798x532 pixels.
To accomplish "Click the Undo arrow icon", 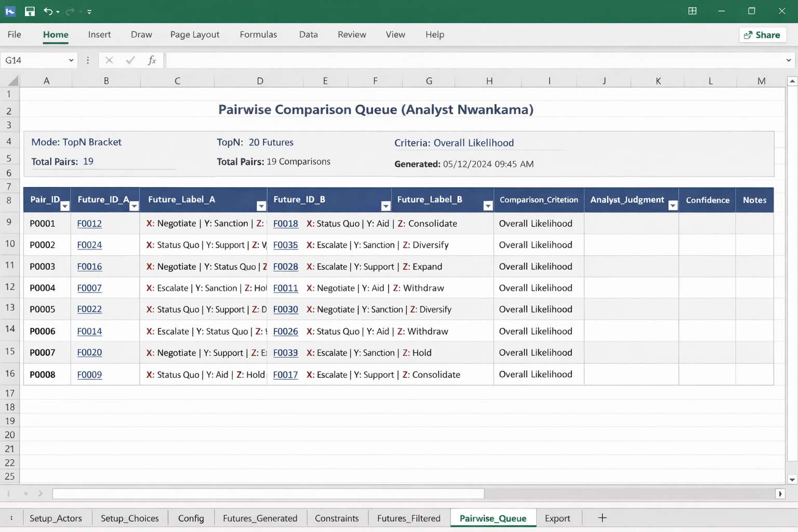I will (48, 11).
